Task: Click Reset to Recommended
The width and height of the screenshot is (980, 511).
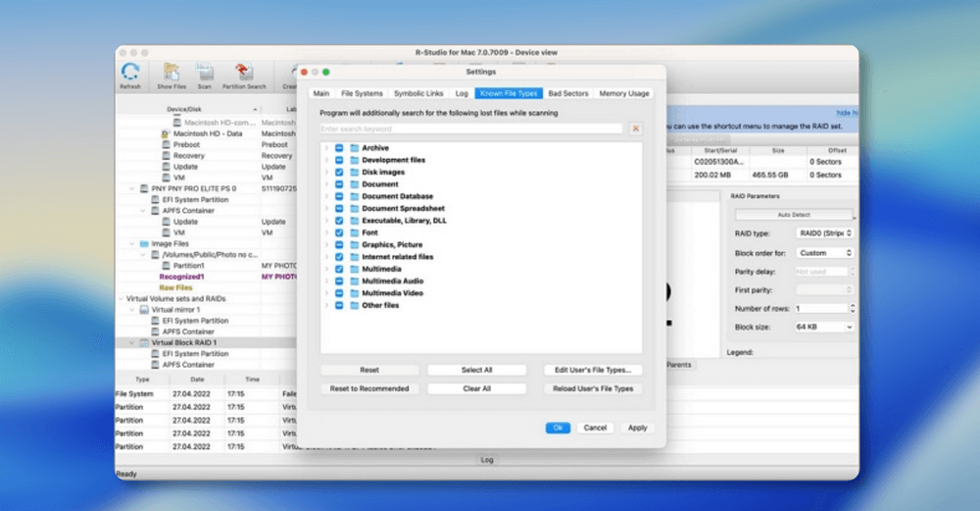Action: (x=369, y=389)
